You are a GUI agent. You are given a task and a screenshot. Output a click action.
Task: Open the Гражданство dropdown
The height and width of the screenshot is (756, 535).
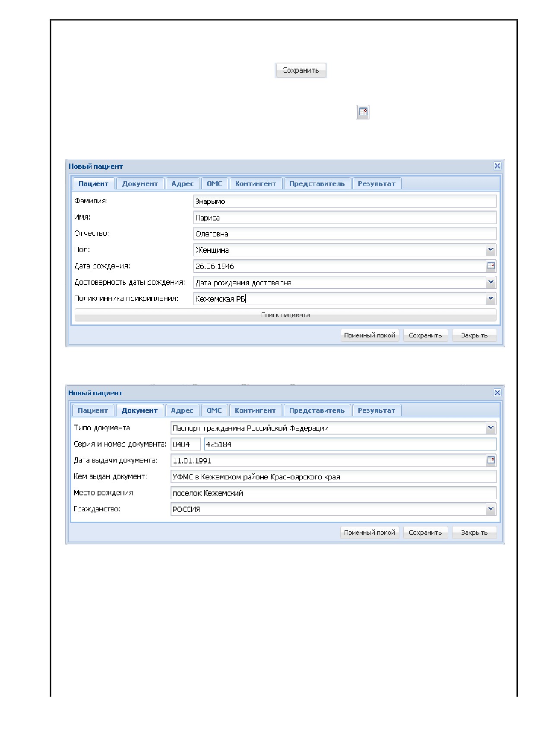tap(491, 509)
